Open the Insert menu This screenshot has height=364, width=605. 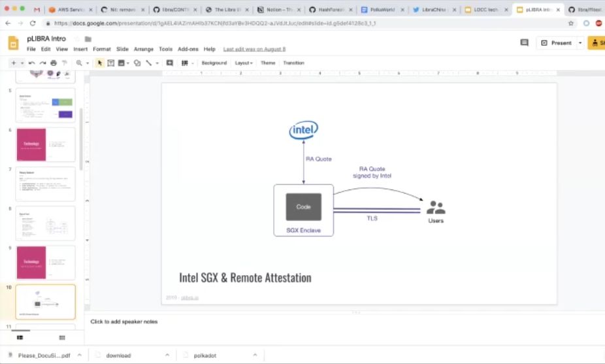pos(80,50)
